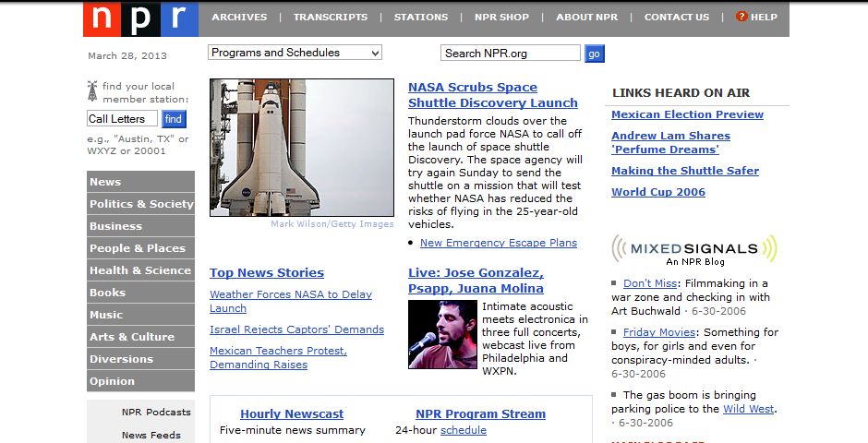Open the Friday Movies blog link
This screenshot has height=443, width=868.
point(659,332)
